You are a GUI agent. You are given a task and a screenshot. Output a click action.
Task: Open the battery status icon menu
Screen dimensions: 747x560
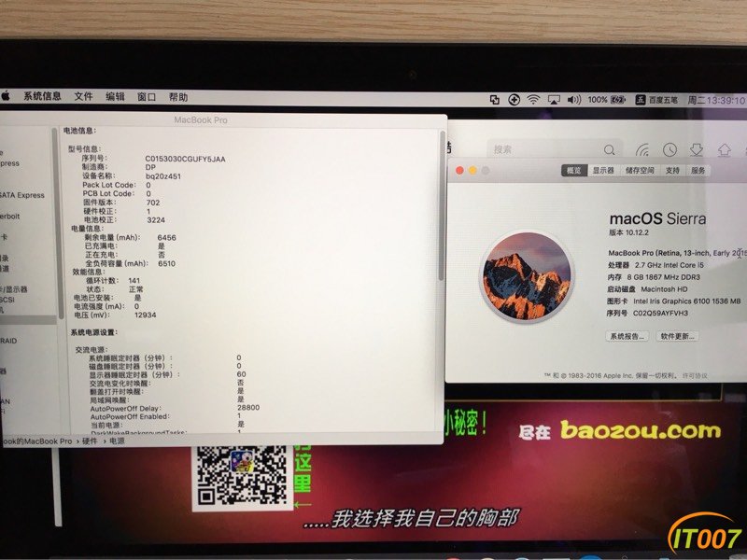(618, 100)
